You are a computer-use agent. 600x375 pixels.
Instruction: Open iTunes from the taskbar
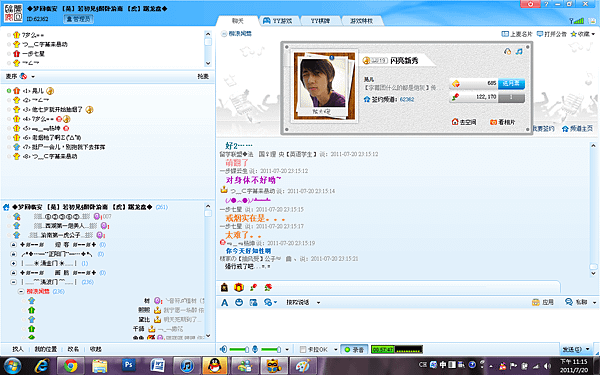point(186,365)
